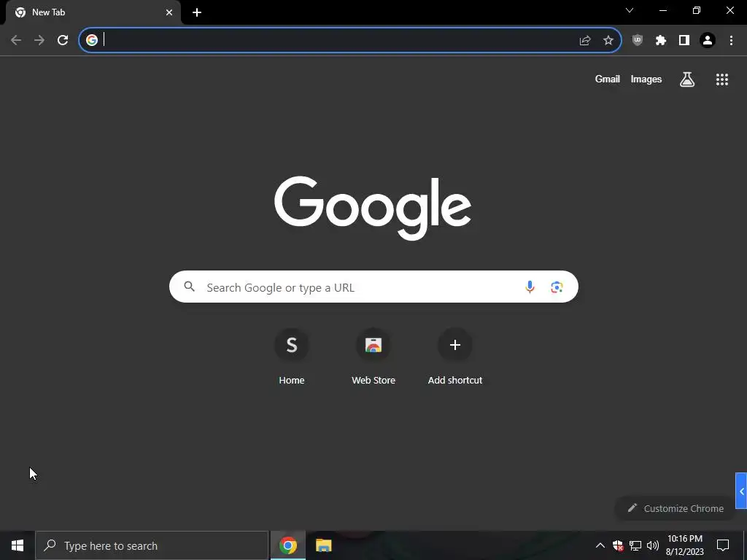Image resolution: width=747 pixels, height=560 pixels.
Task: Open the Search Labs flask icon
Action: 687,79
